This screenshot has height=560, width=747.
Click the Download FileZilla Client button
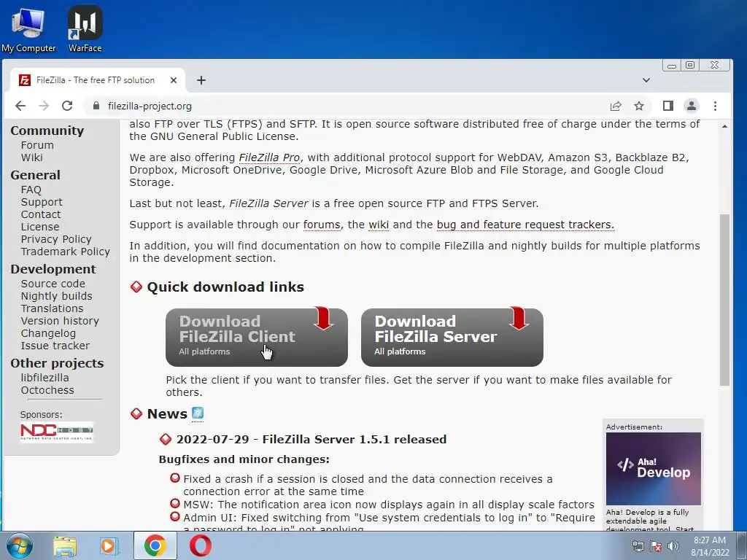click(x=257, y=338)
